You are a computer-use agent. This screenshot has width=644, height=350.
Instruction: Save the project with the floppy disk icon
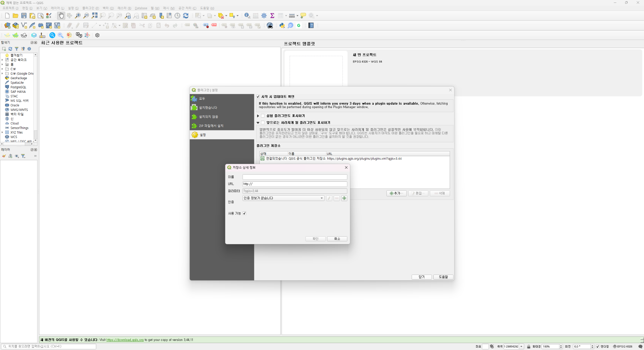click(x=24, y=16)
